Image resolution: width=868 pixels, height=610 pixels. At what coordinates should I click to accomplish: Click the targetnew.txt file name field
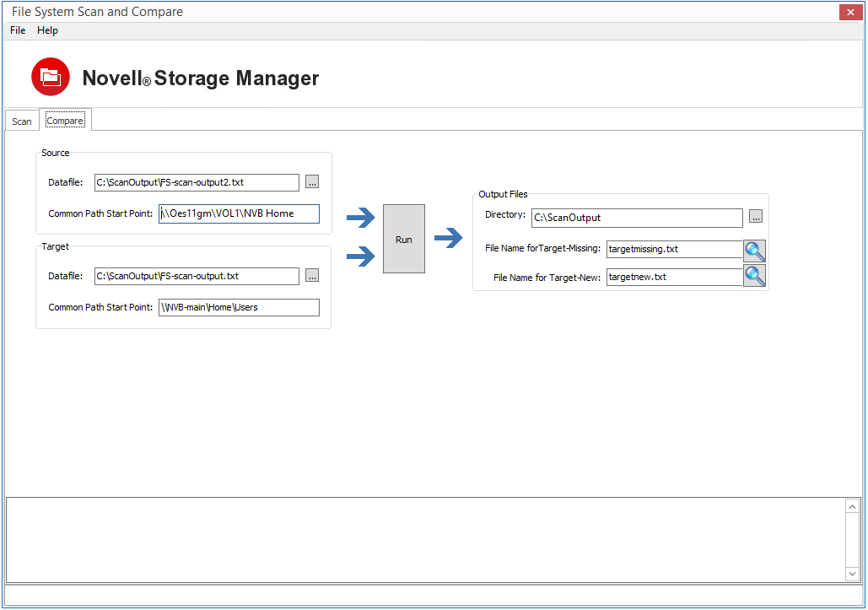point(674,277)
